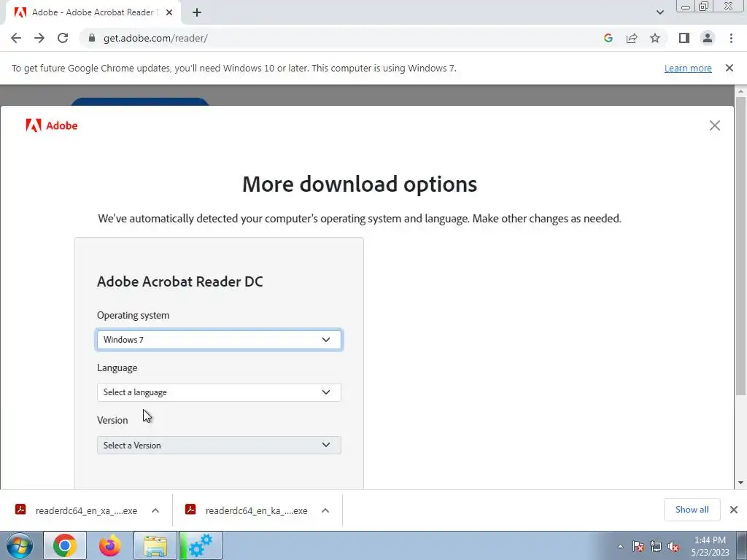Viewport: 747px width, 560px height.
Task: Expand options for readerdc64_en_ka download
Action: 325,510
